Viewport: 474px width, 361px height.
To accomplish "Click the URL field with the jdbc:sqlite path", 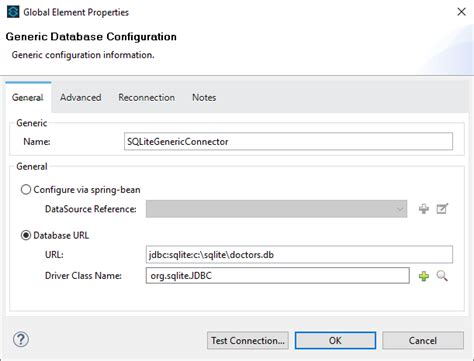I will [299, 255].
